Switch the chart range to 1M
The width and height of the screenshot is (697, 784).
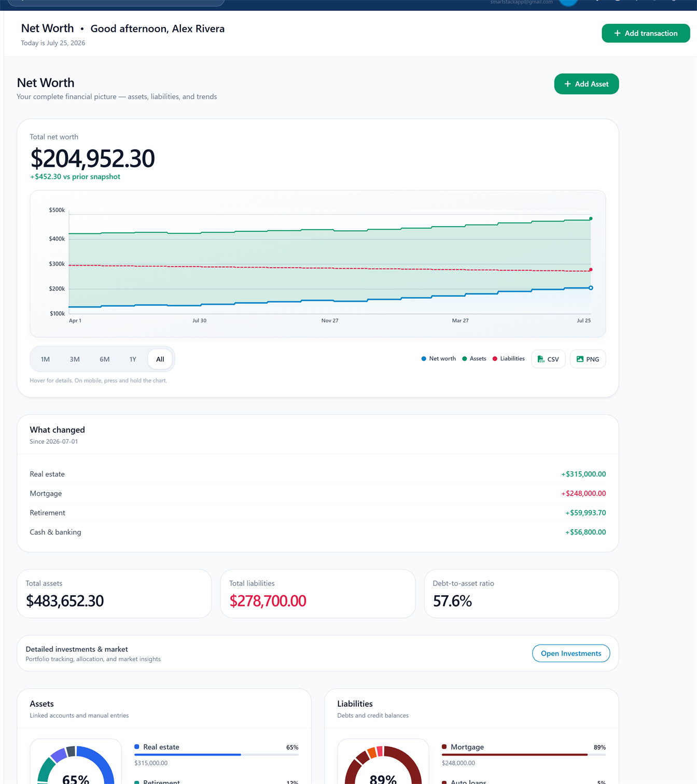[45, 359]
